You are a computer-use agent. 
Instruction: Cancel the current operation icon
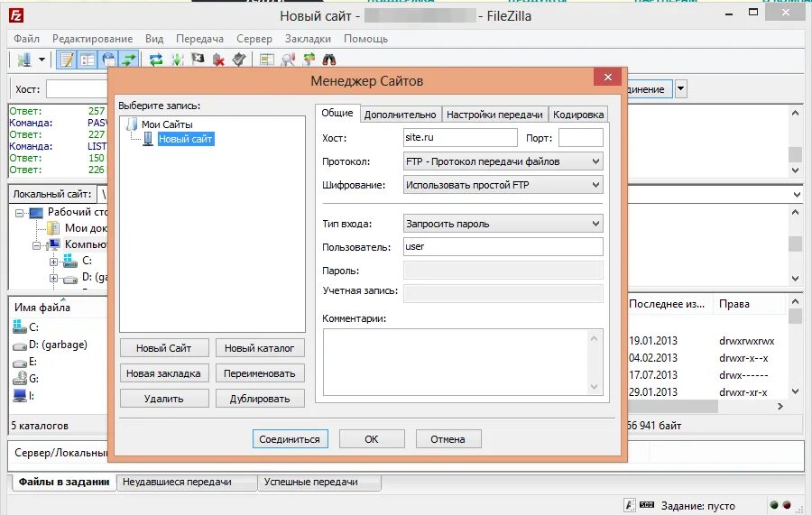198,60
